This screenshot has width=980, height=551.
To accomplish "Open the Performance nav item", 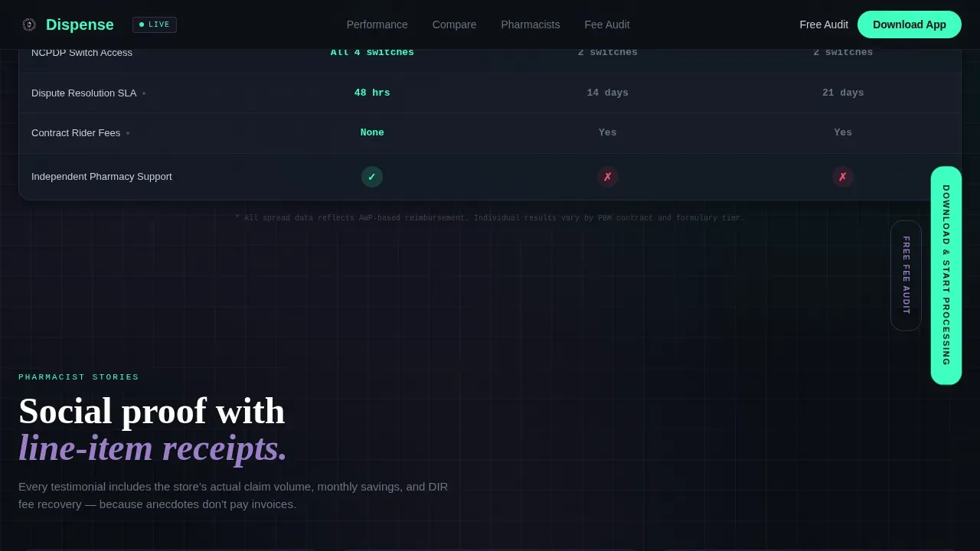I will [377, 24].
